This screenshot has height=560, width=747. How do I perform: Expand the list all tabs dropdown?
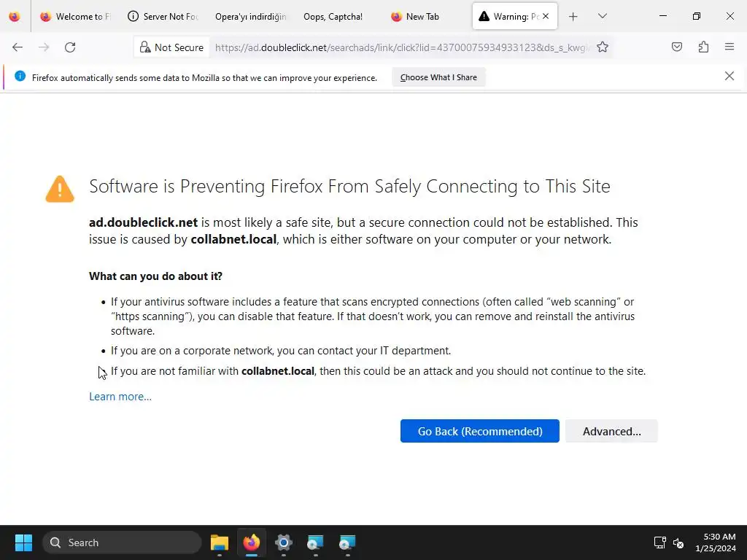pos(603,16)
